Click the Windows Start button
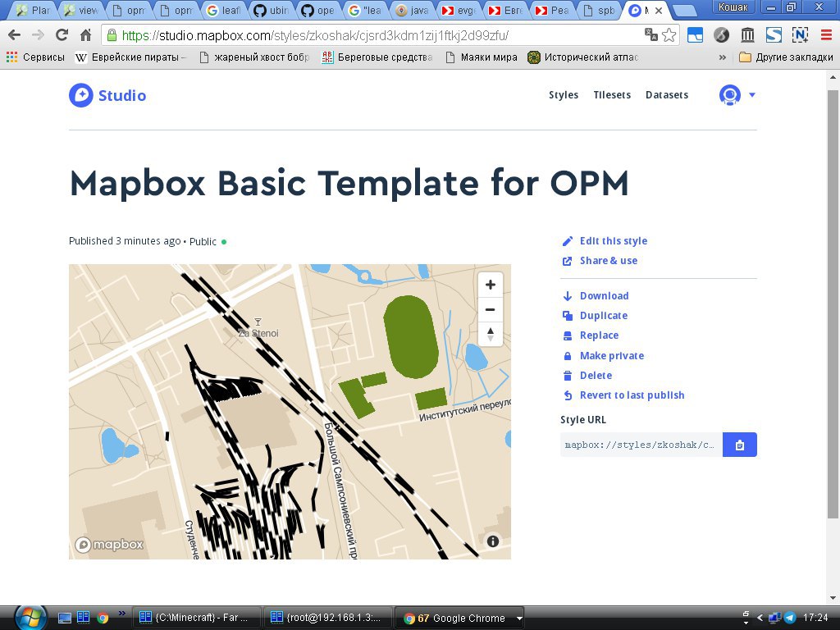The width and height of the screenshot is (840, 630). coord(30,618)
